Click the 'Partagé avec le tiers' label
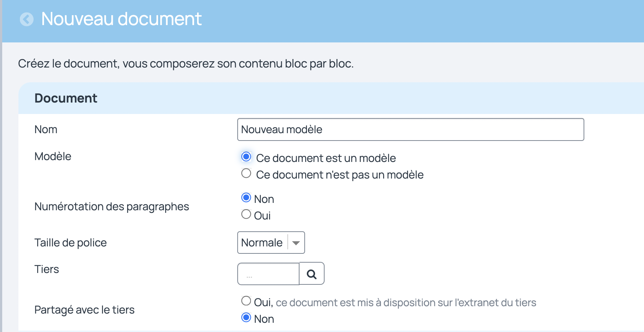The image size is (644, 332). coord(84,310)
